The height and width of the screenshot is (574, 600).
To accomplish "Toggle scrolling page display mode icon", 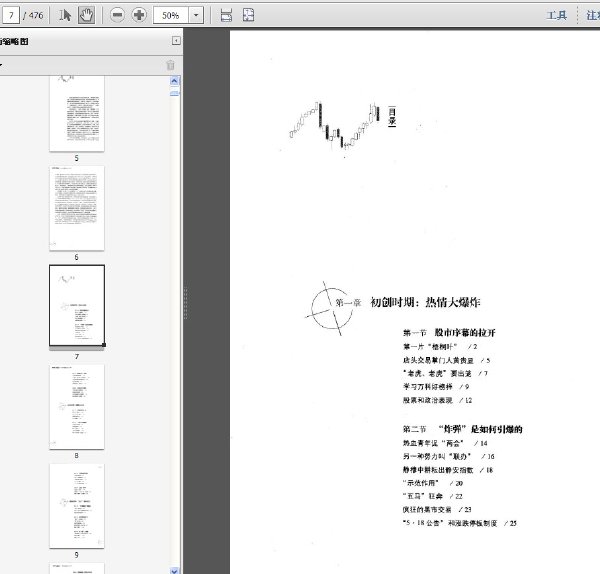I will pyautogui.click(x=226, y=15).
